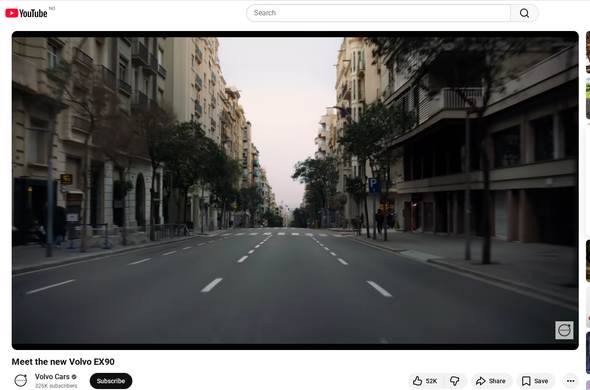The width and height of the screenshot is (590, 390).
Task: Focus the Search input field
Action: pos(378,13)
